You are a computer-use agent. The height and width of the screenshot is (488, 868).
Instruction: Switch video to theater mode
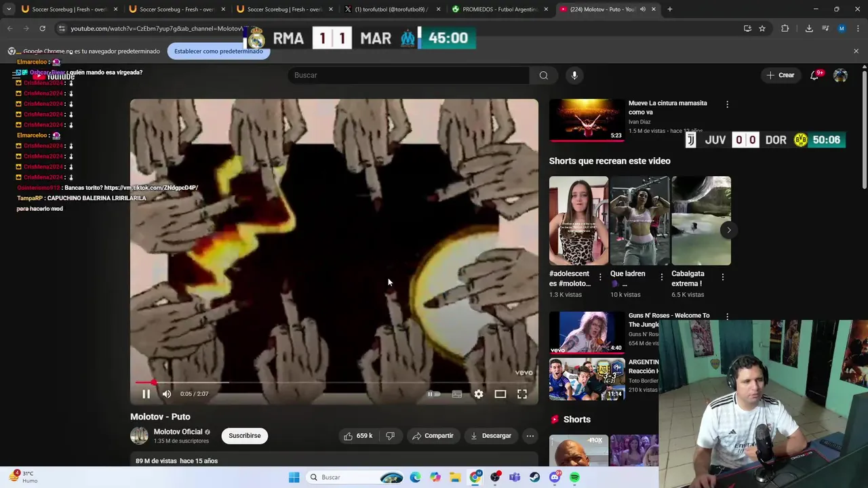click(500, 394)
